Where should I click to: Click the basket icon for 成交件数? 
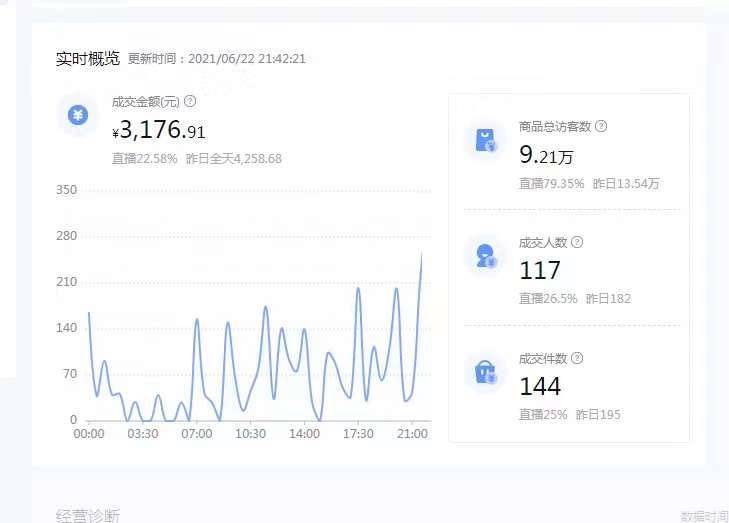(486, 372)
